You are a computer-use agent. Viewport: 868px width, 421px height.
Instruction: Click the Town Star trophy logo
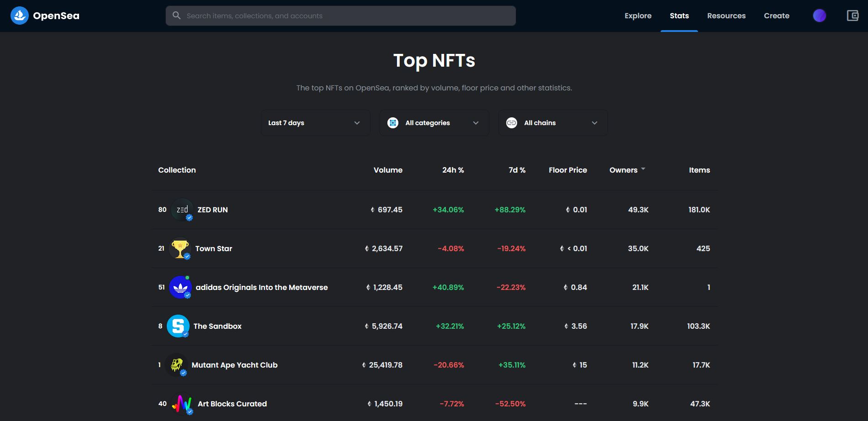[180, 248]
